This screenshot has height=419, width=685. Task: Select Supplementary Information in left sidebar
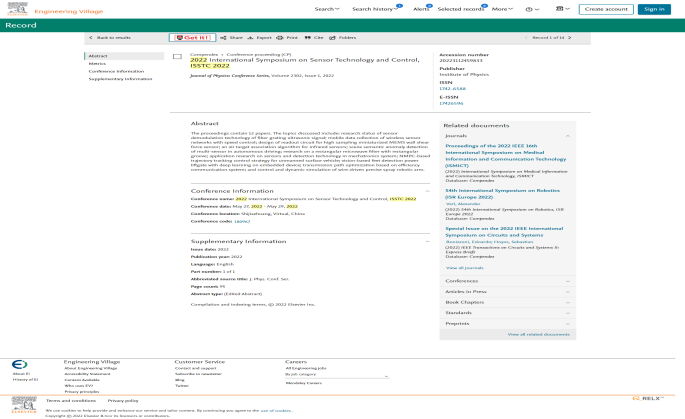[x=120, y=78]
